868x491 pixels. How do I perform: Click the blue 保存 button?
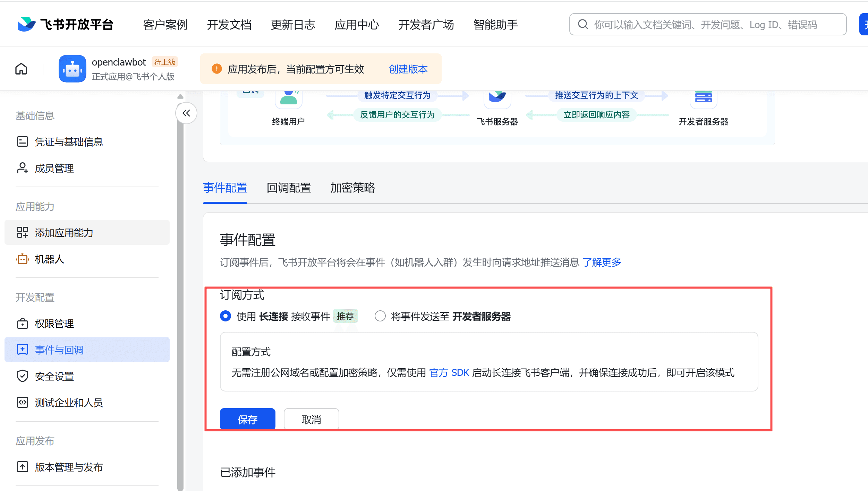tap(247, 420)
